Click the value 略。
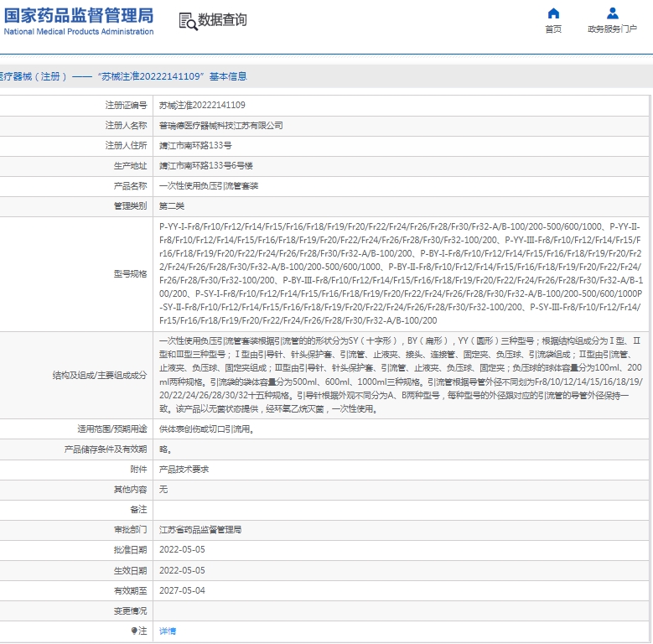This screenshot has width=653, height=644. (x=165, y=449)
